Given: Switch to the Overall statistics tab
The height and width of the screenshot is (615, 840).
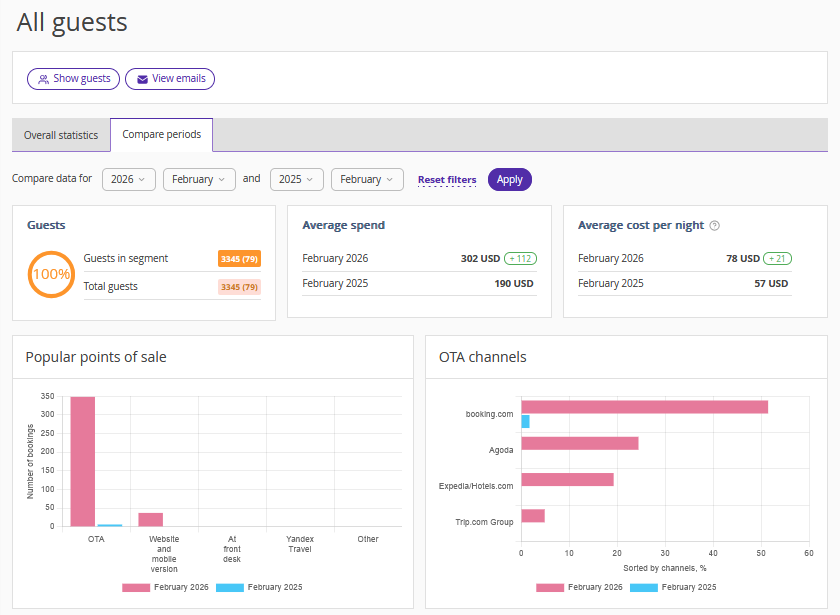Looking at the screenshot, I should [x=61, y=135].
